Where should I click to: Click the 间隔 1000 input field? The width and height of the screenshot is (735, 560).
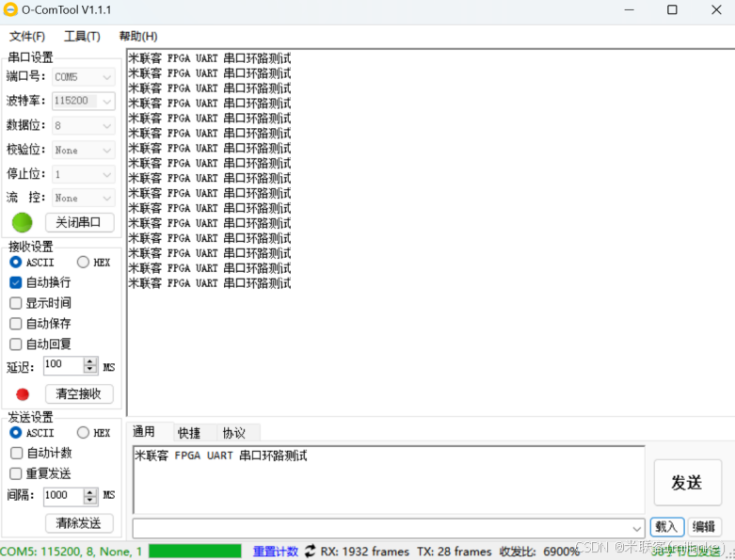[x=64, y=496]
